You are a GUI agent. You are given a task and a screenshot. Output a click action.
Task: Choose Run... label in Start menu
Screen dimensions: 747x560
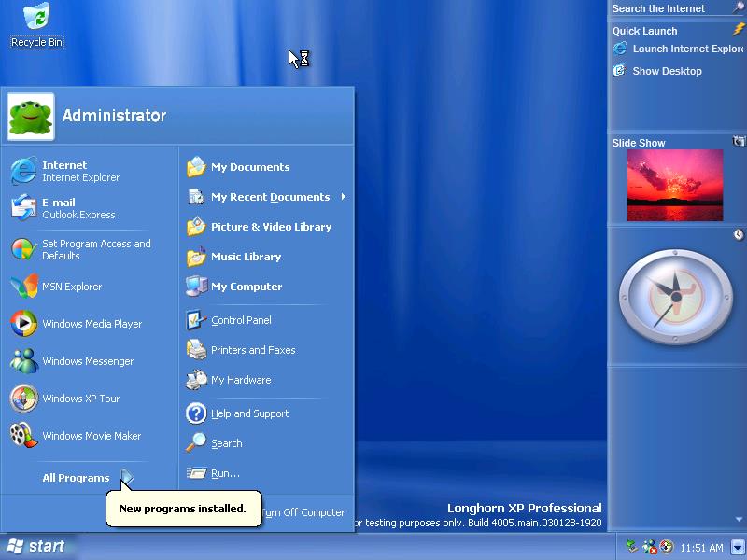point(225,473)
